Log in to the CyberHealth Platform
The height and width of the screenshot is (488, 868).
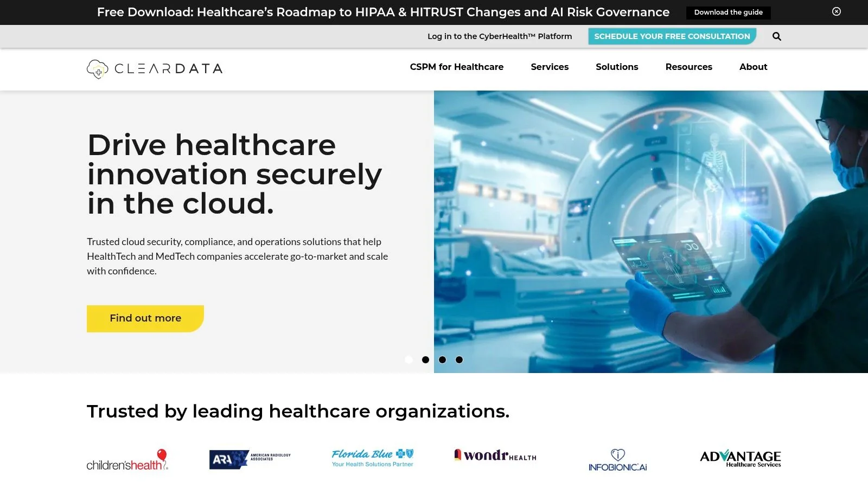(x=500, y=36)
